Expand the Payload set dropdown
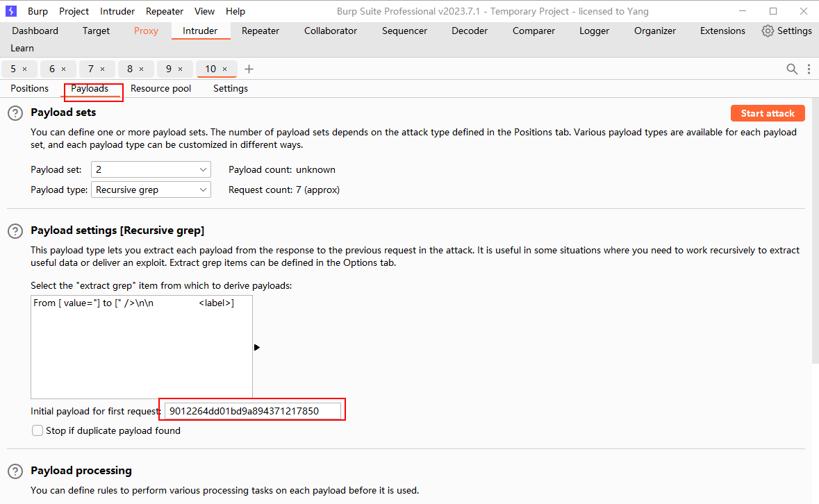The height and width of the screenshot is (504, 819). click(x=151, y=169)
